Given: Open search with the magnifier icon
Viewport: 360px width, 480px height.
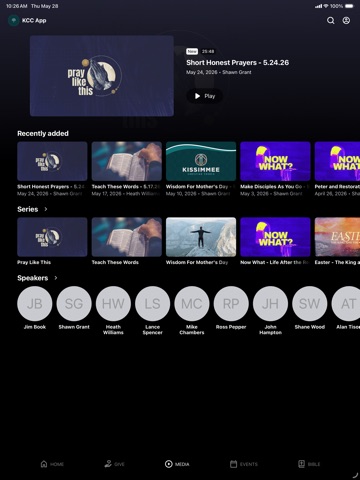Looking at the screenshot, I should [x=330, y=21].
